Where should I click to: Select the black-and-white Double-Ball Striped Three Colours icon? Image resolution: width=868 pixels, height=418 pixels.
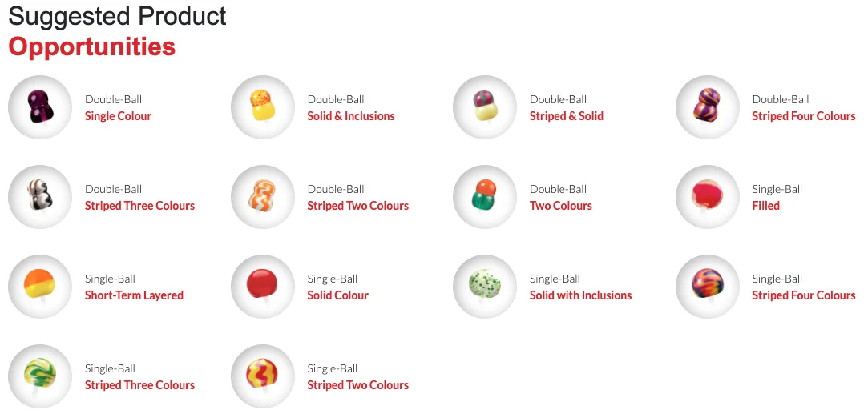point(39,197)
